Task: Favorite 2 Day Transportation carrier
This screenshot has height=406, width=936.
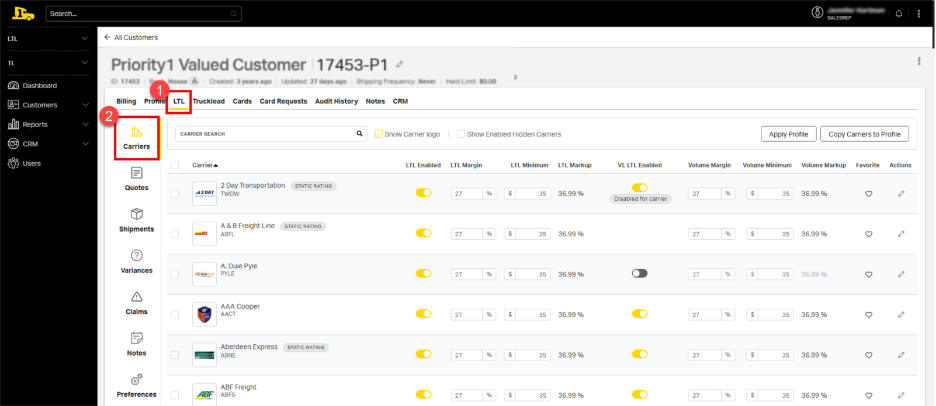Action: point(869,193)
